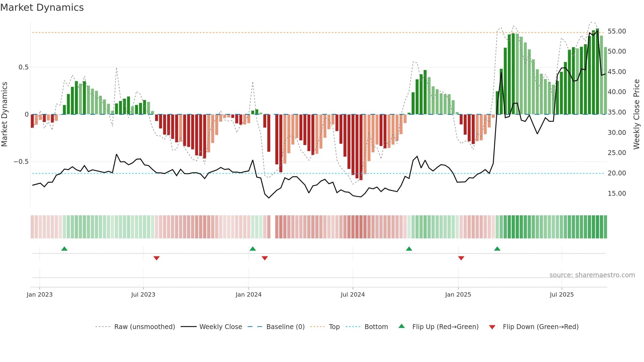Toggle the Bottom legend entry
The width and height of the screenshot is (644, 362).
click(x=367, y=327)
